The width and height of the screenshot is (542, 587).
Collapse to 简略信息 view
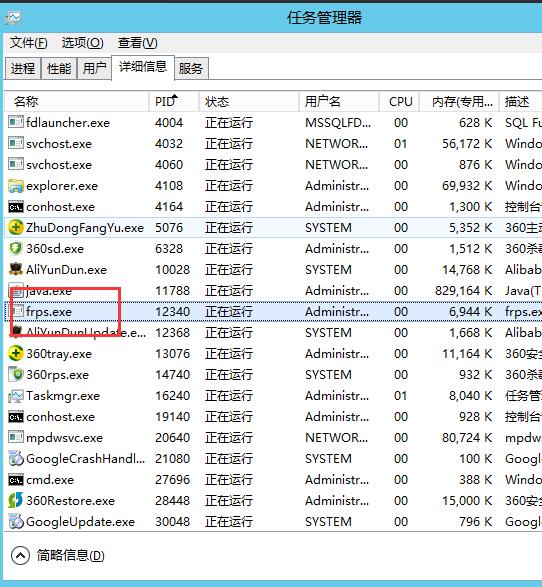tap(58, 556)
